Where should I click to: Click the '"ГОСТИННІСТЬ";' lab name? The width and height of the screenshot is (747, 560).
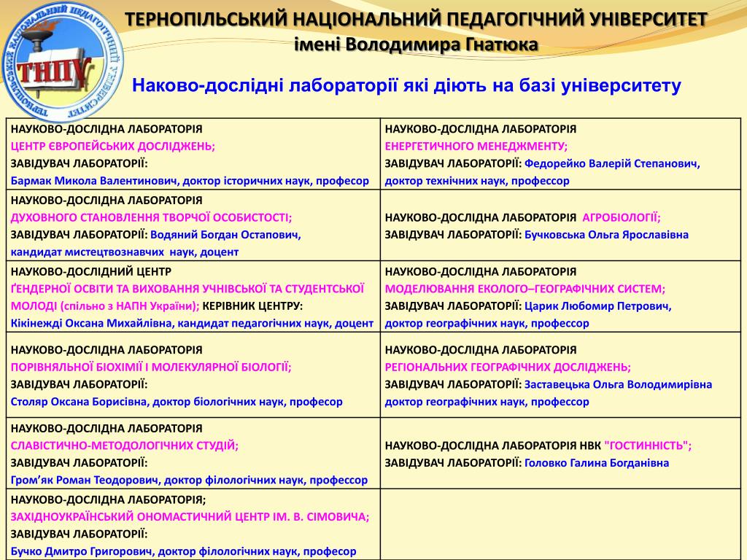pyautogui.click(x=648, y=446)
